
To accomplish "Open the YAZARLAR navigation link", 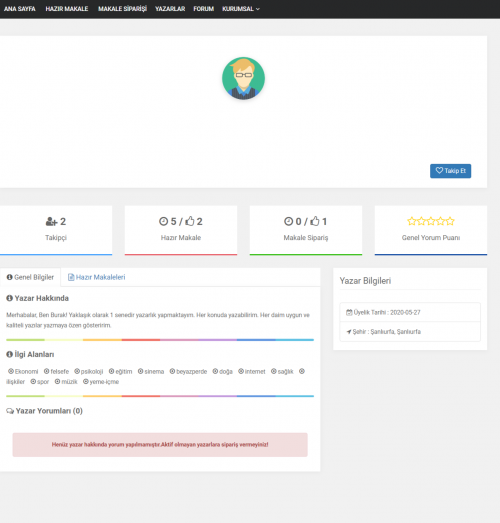I will (170, 9).
